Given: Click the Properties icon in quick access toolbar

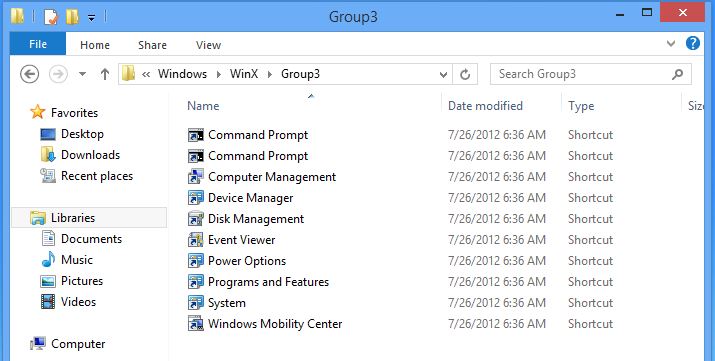Looking at the screenshot, I should point(51,17).
